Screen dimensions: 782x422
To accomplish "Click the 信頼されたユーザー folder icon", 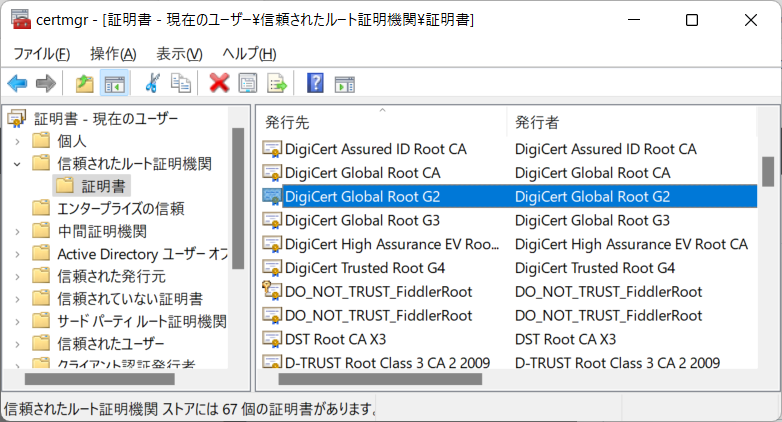I will tap(41, 343).
